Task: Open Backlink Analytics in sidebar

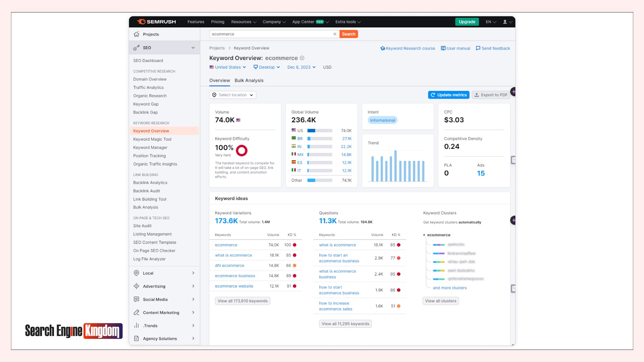Action: coord(150,183)
